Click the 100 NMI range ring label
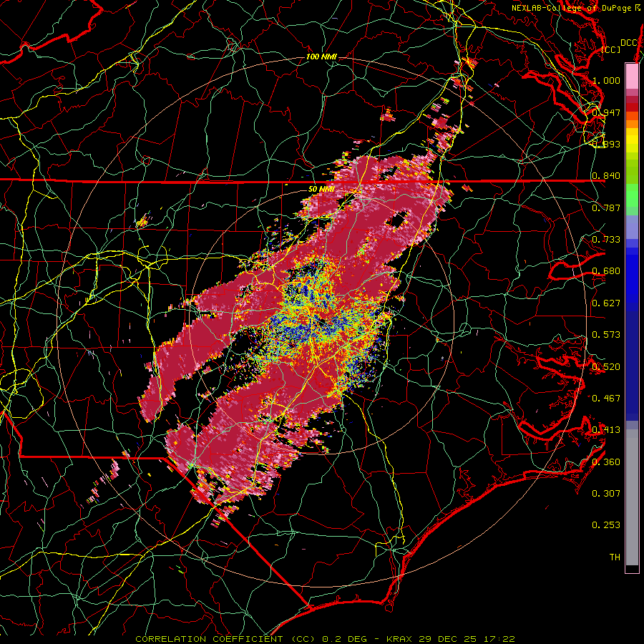This screenshot has height=644, width=644. pyautogui.click(x=321, y=57)
